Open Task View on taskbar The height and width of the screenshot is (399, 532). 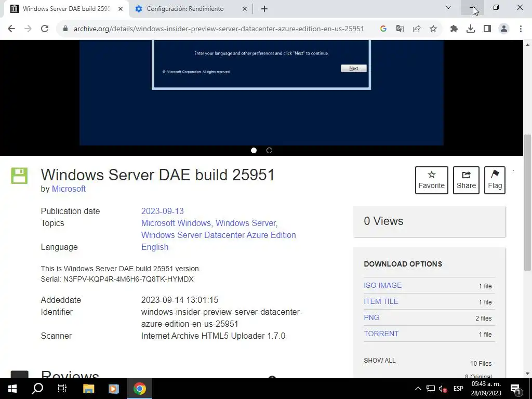pyautogui.click(x=62, y=389)
